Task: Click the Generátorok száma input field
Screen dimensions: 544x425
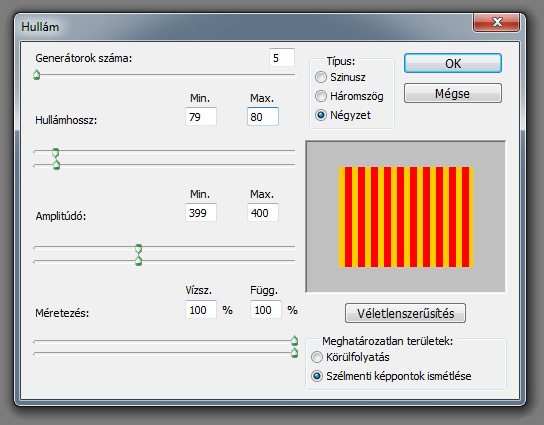Action: click(x=282, y=58)
